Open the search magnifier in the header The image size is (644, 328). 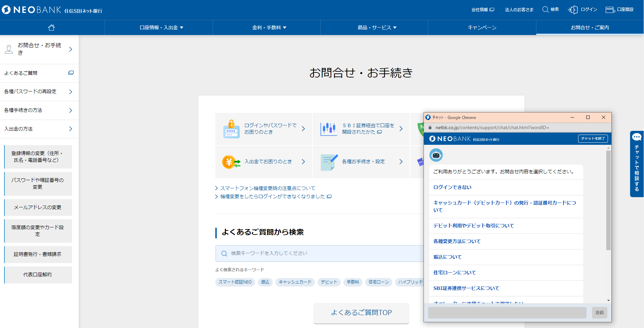tap(545, 10)
